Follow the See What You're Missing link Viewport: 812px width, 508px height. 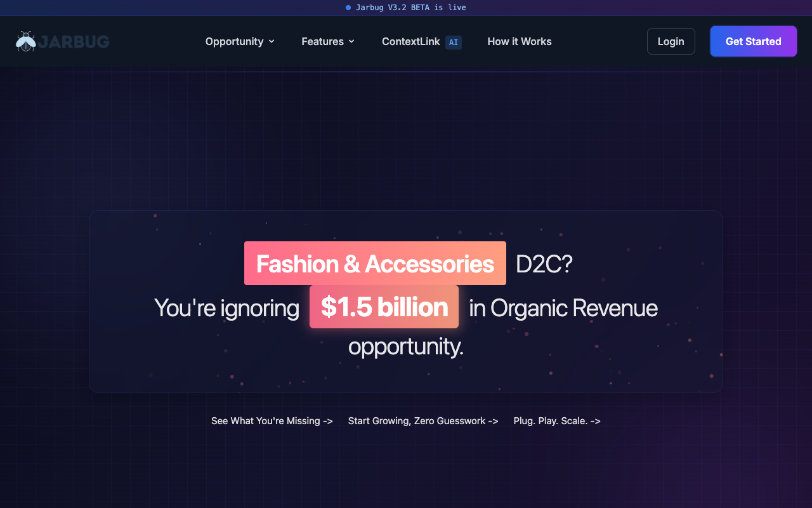coord(272,420)
